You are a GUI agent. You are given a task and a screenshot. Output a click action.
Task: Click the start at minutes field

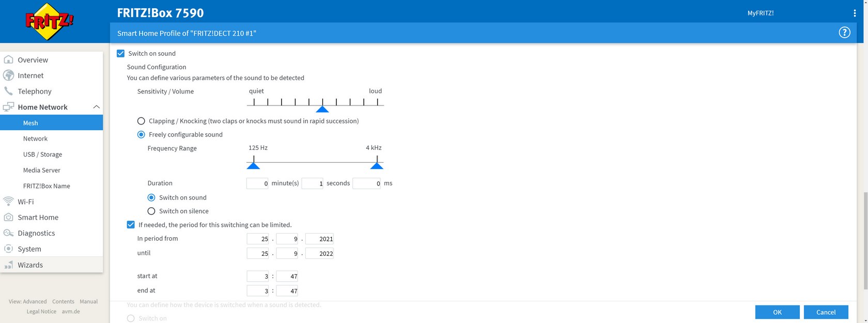point(287,276)
